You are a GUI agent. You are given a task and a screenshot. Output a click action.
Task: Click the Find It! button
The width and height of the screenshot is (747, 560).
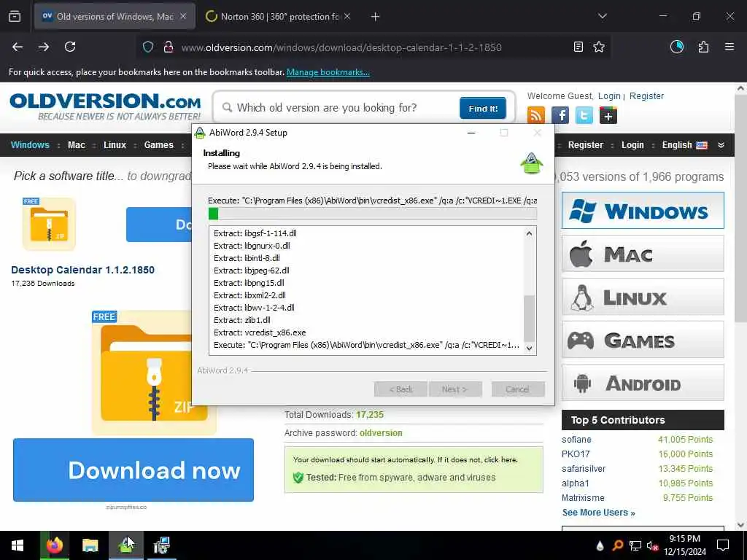483,108
